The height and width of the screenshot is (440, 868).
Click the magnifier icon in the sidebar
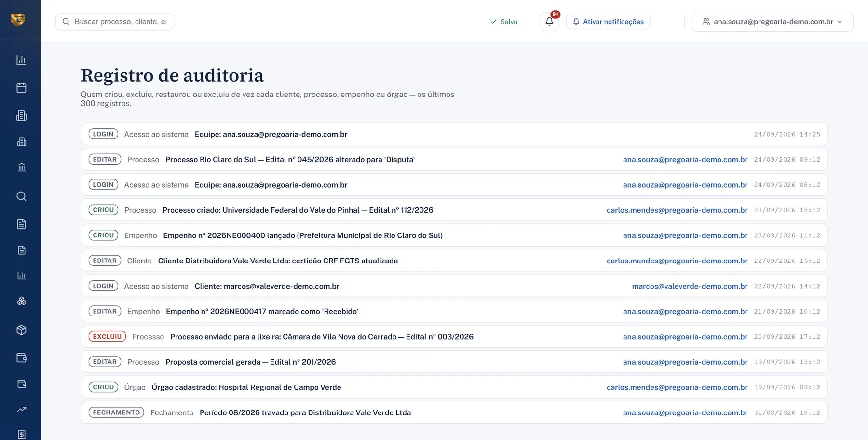21,196
